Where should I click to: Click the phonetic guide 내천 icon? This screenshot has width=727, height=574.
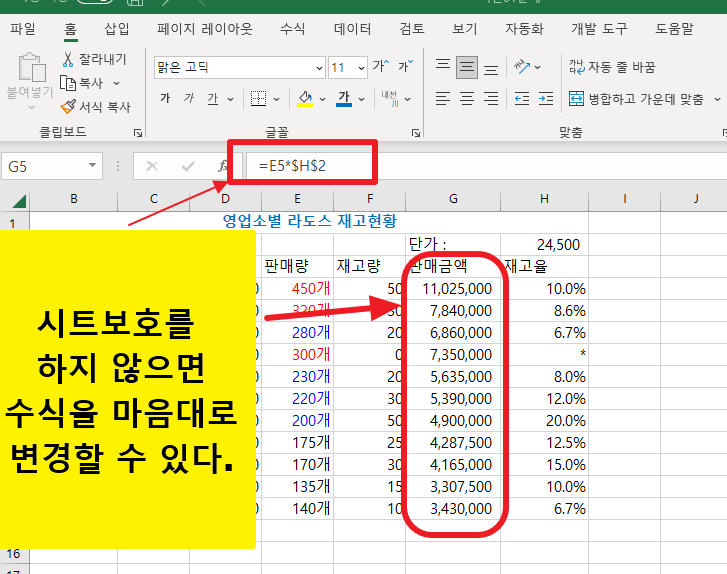click(x=390, y=98)
